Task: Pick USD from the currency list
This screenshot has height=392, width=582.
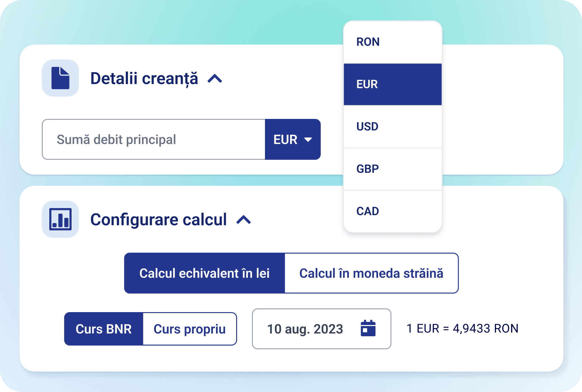Action: [x=392, y=127]
